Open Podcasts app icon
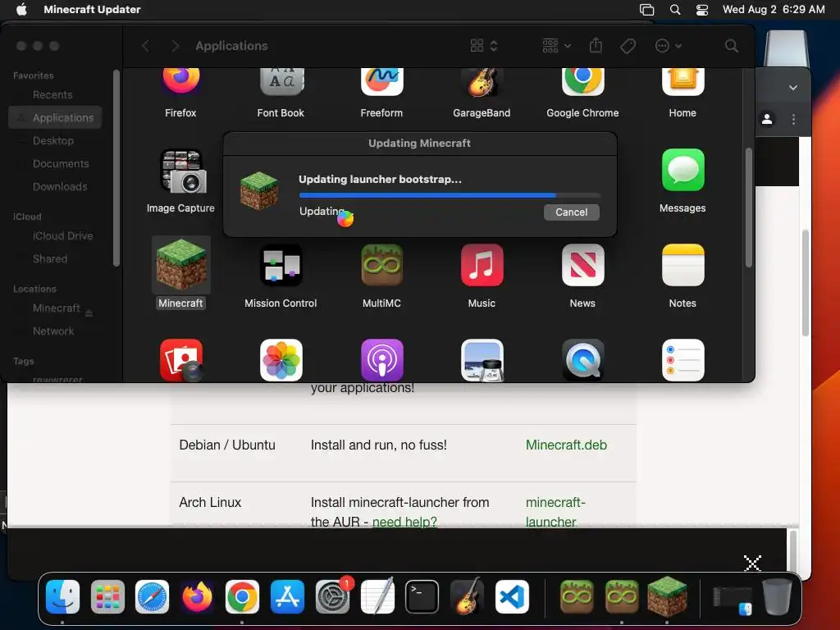Viewport: 840px width, 630px height. pyautogui.click(x=381, y=360)
